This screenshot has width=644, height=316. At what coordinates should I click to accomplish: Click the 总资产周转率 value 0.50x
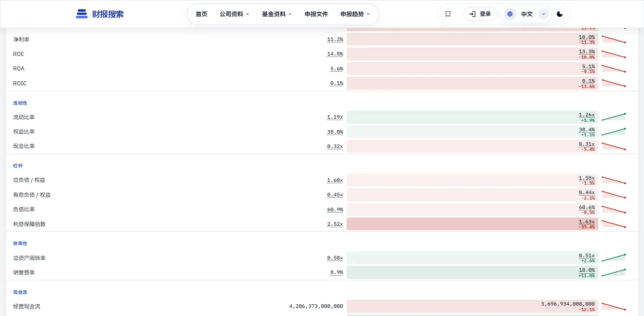click(x=335, y=258)
